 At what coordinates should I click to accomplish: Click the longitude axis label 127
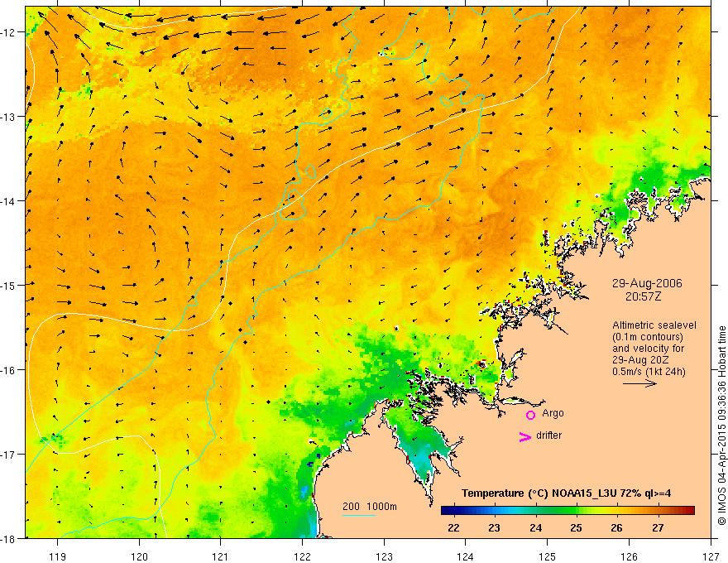click(711, 556)
